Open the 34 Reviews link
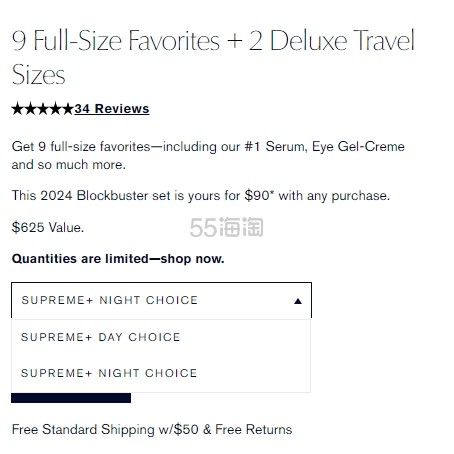This screenshot has width=454, height=454. pyautogui.click(x=112, y=109)
